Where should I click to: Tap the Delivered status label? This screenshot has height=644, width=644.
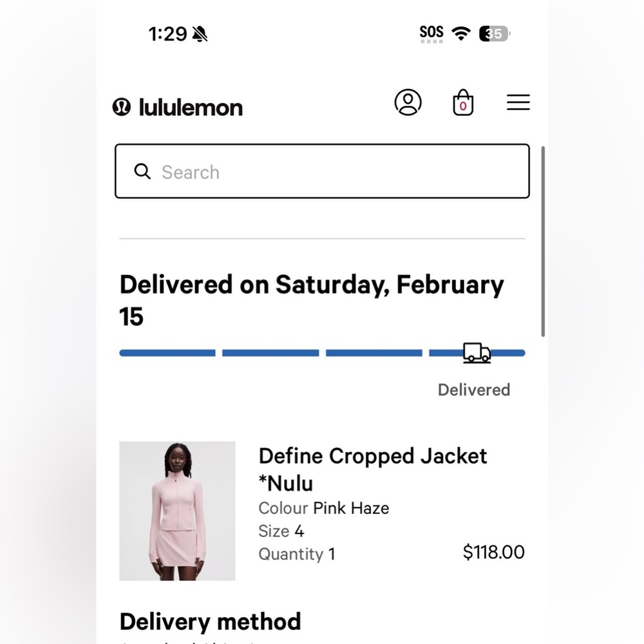pyautogui.click(x=473, y=390)
